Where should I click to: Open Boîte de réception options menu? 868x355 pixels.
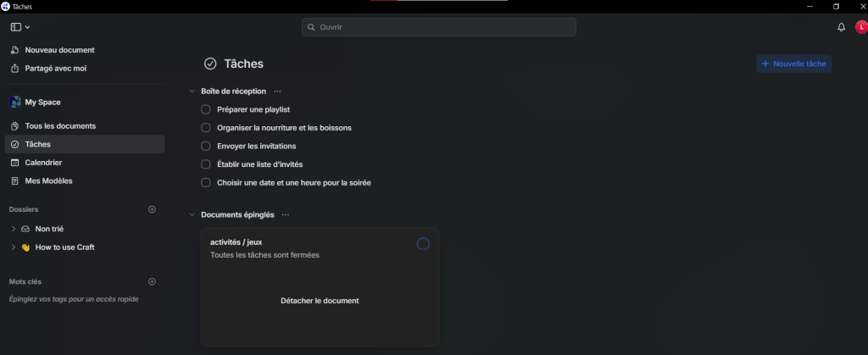pyautogui.click(x=277, y=92)
